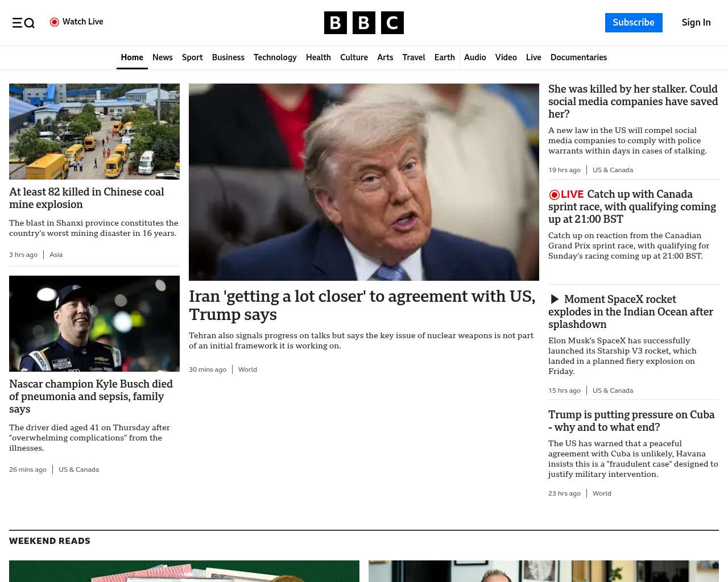Select the Documentaries menu item

pyautogui.click(x=578, y=57)
